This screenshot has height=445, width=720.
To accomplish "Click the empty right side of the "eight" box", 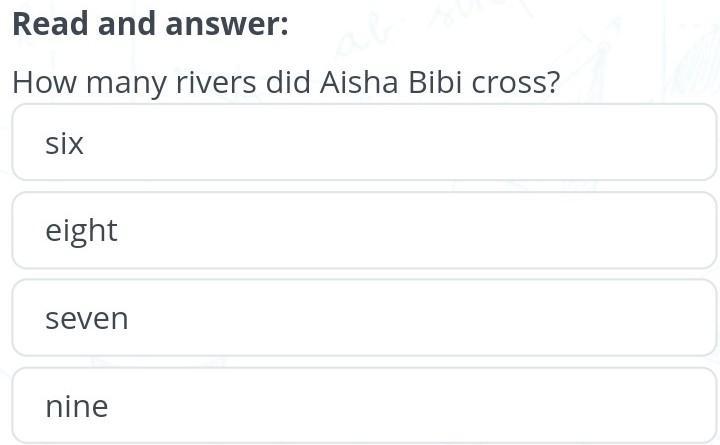I will tap(600, 230).
